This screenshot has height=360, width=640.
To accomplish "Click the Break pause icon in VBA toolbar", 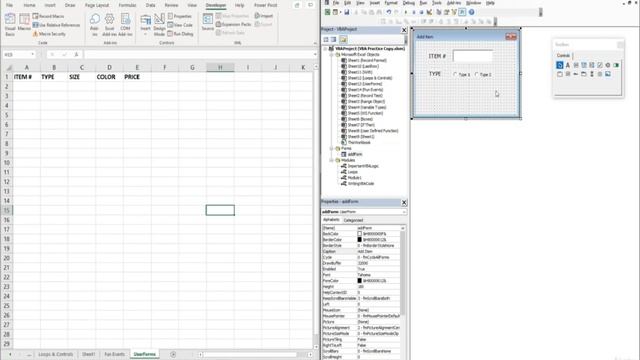I will point(413,12).
